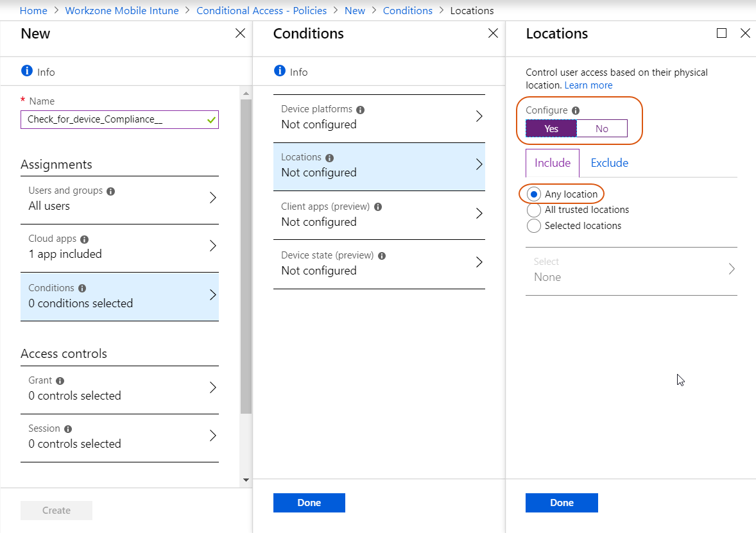
Task: Open Cloud apps assignment
Action: [119, 247]
